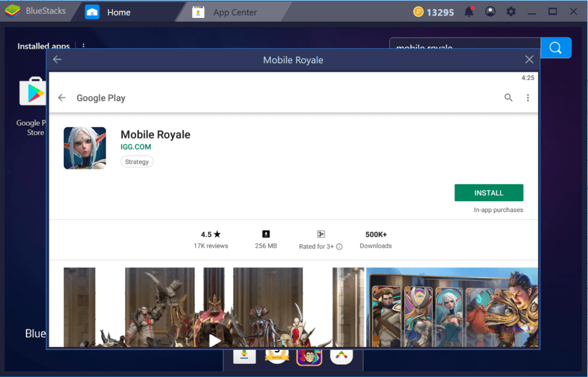
Task: Launch the vampire game icon in the dock
Action: click(x=309, y=355)
